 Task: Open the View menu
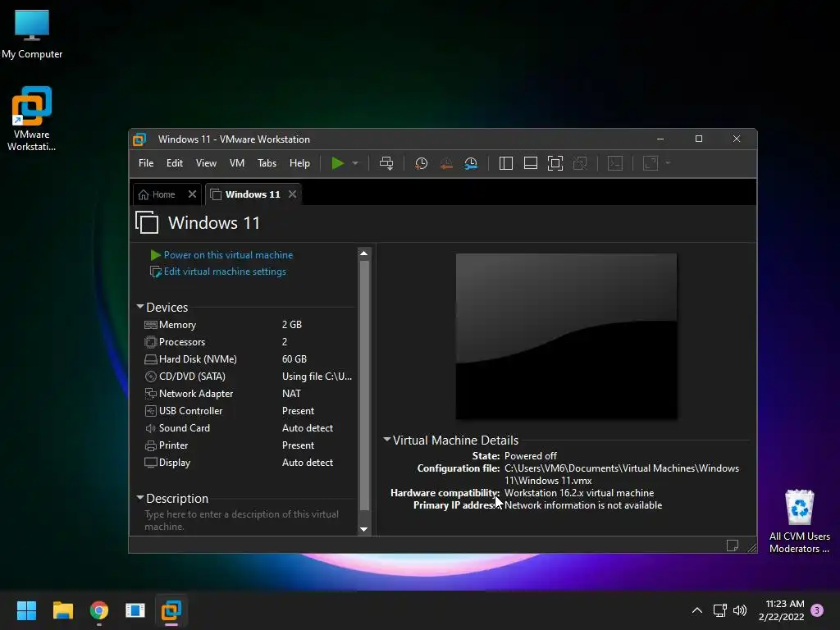pyautogui.click(x=206, y=163)
